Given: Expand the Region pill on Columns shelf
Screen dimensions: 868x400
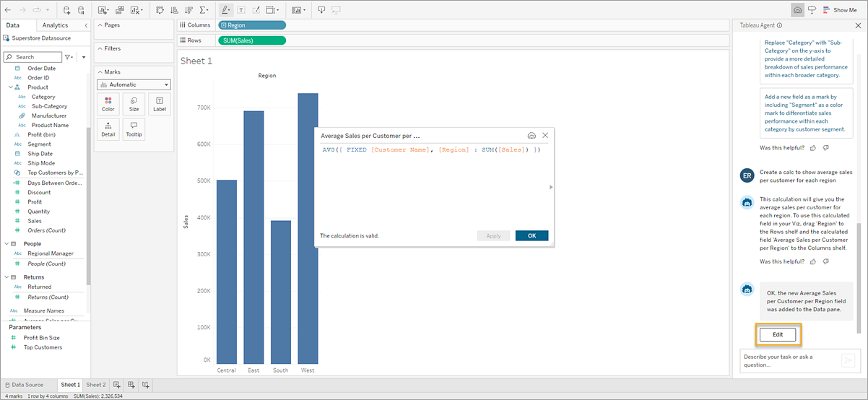Looking at the screenshot, I should (224, 25).
